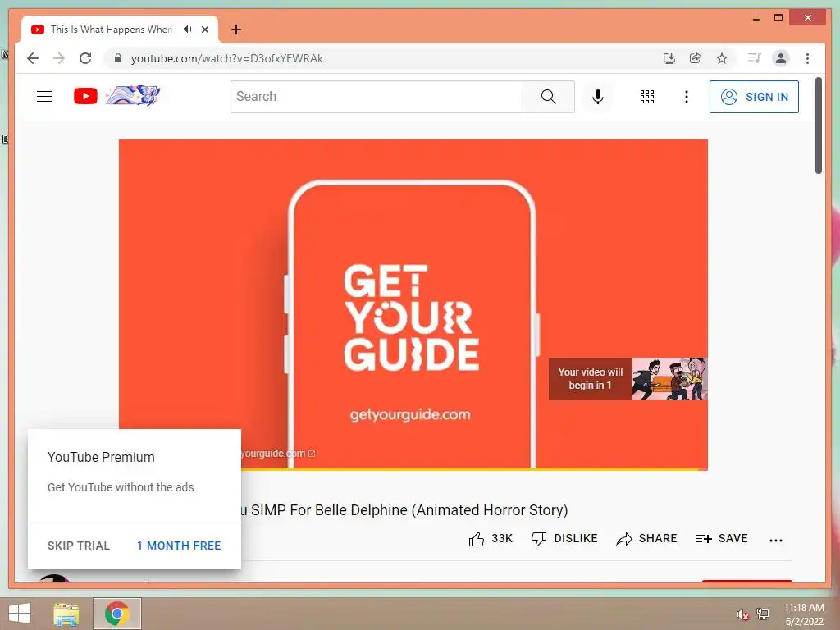The height and width of the screenshot is (630, 840).
Task: Click the magnifier search button
Action: [x=548, y=97]
